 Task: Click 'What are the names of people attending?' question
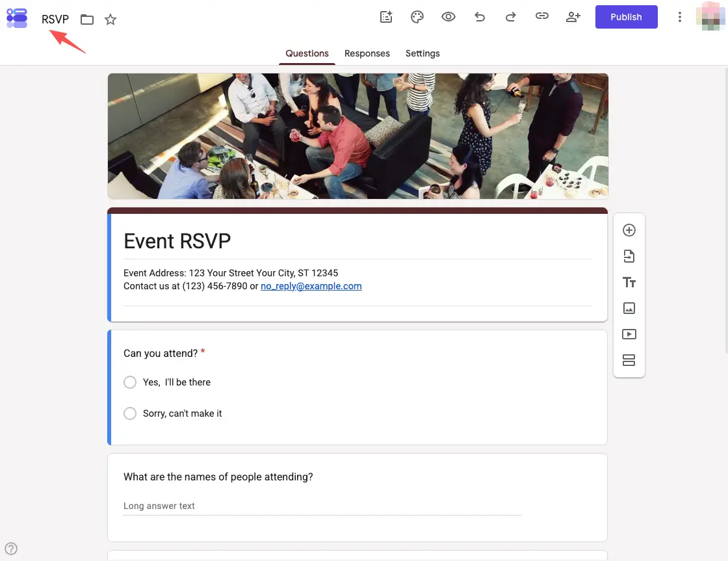tap(218, 477)
